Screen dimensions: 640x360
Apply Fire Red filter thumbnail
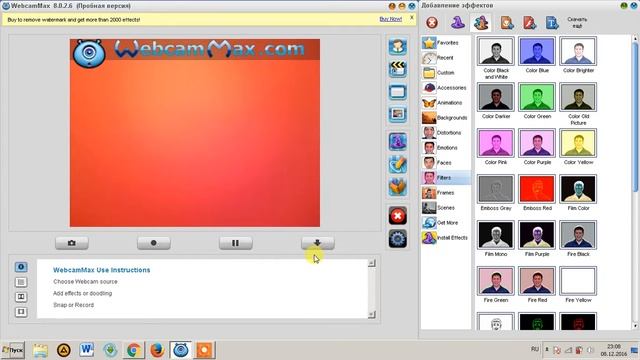[x=537, y=281]
